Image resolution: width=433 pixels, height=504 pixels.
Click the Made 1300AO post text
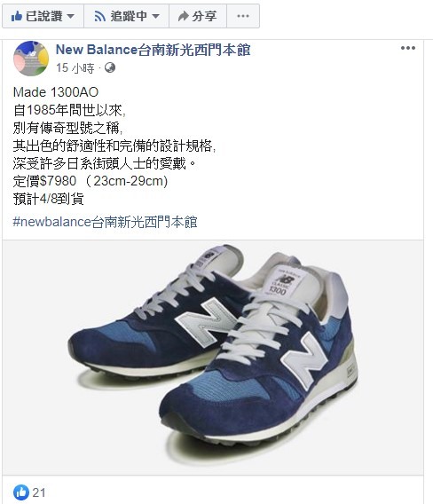(x=56, y=92)
